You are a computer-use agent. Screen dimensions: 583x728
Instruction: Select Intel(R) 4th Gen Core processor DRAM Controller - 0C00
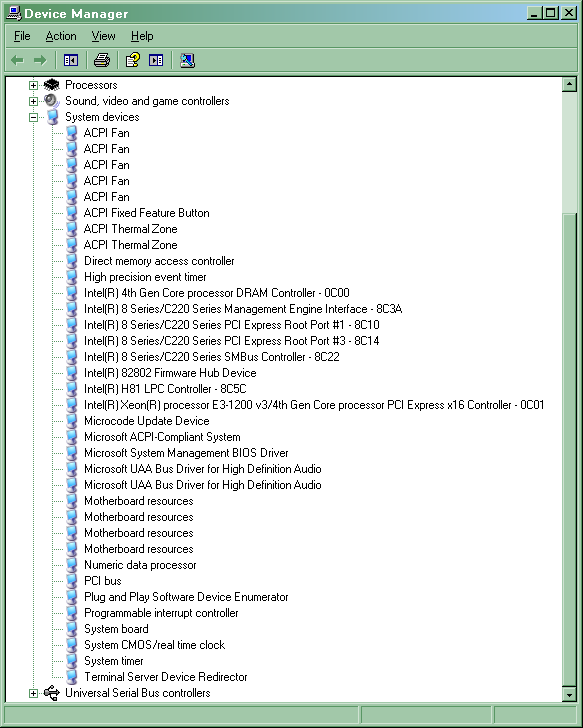pos(216,293)
